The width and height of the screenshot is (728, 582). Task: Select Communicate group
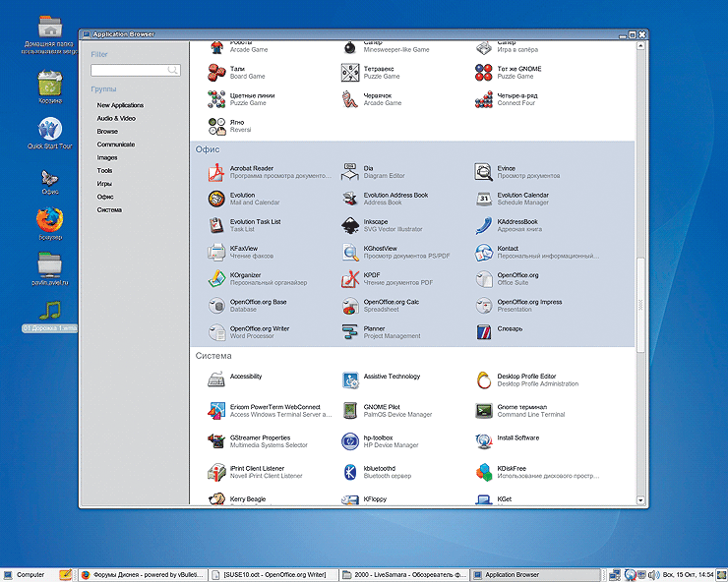[116, 145]
